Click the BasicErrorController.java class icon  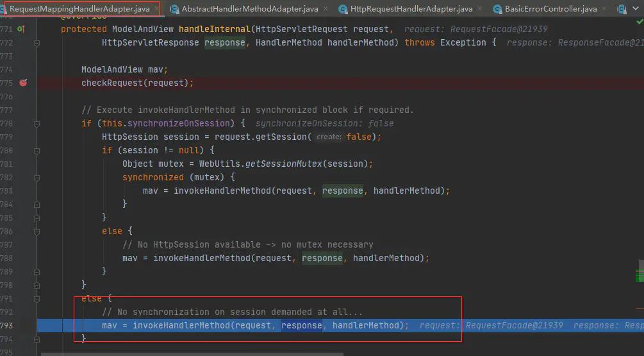497,9
